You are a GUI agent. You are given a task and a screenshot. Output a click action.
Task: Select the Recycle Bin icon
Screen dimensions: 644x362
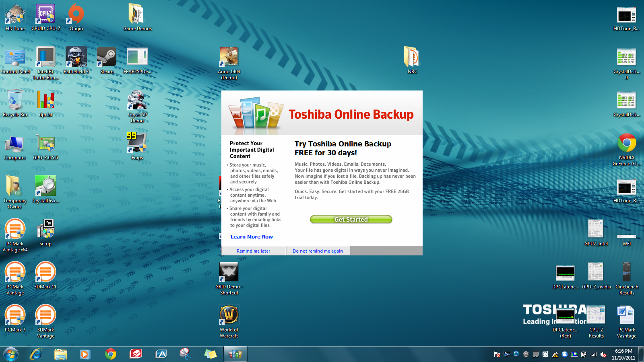click(x=15, y=103)
